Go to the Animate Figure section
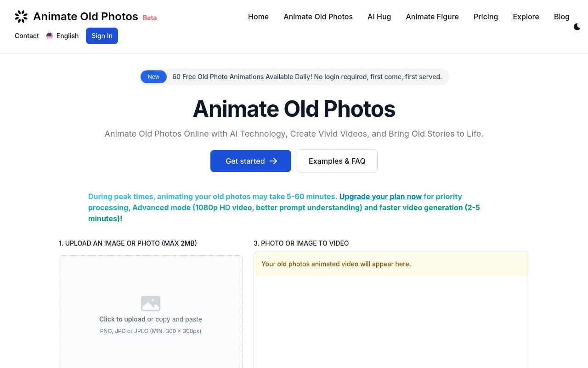 (x=432, y=17)
